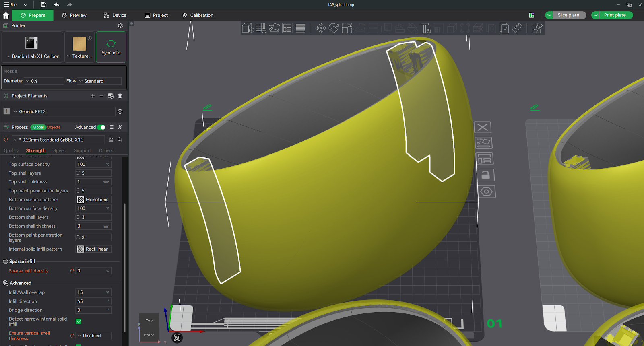Open Slice plate options arrow
This screenshot has height=346, width=644.
pyautogui.click(x=549, y=15)
